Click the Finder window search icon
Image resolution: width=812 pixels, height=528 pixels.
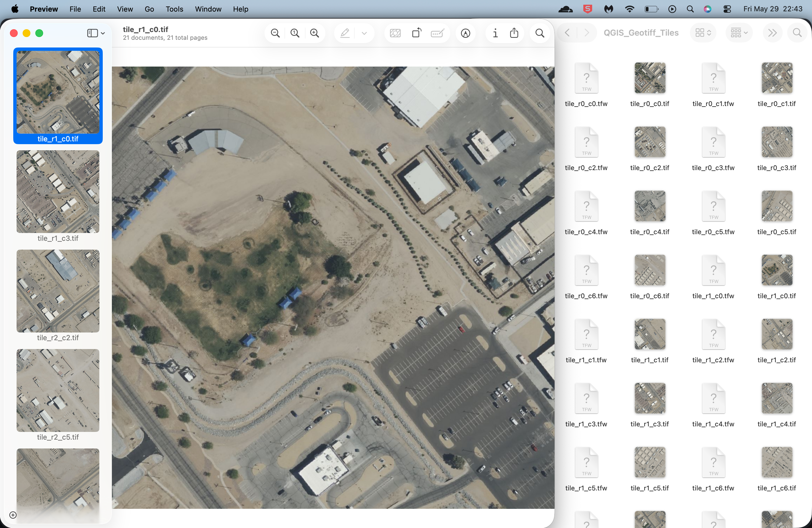[x=797, y=33]
